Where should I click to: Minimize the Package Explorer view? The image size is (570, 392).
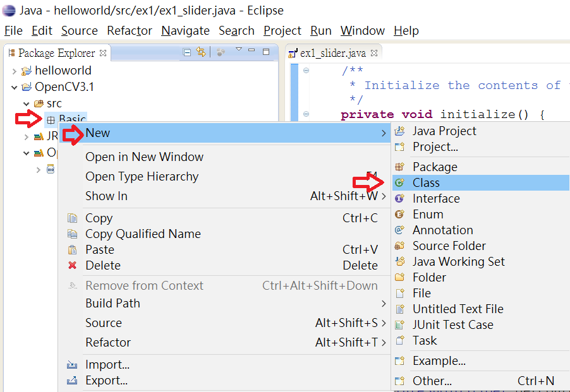click(252, 50)
